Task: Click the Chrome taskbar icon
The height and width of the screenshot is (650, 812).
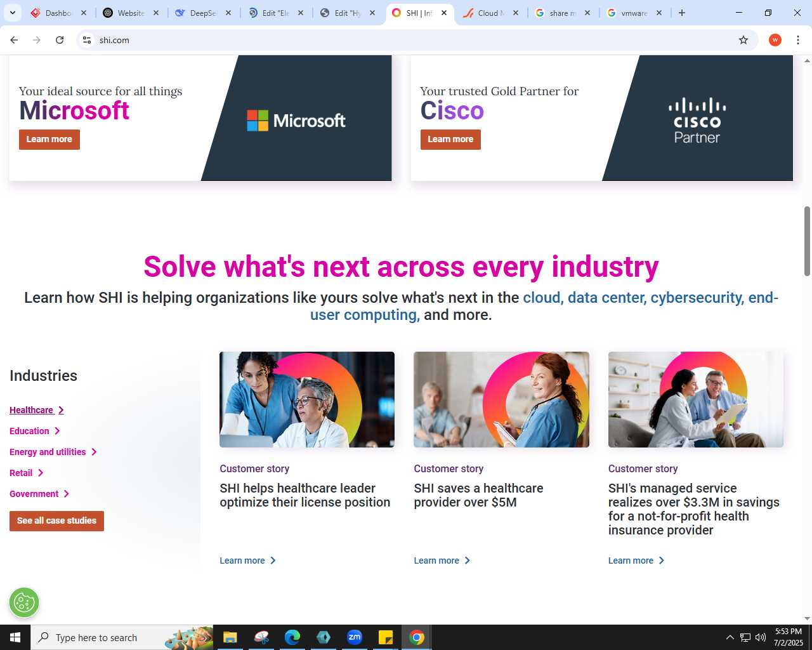Action: (417, 637)
